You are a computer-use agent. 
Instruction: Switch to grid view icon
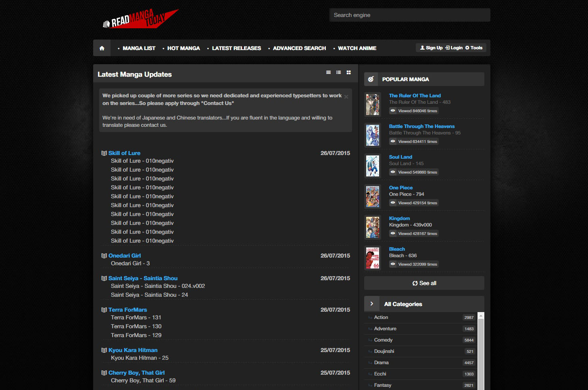pyautogui.click(x=348, y=73)
